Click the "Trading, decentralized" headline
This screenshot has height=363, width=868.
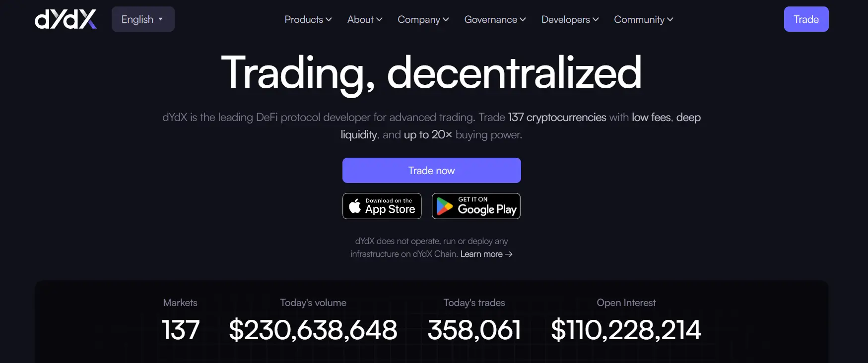(x=431, y=72)
